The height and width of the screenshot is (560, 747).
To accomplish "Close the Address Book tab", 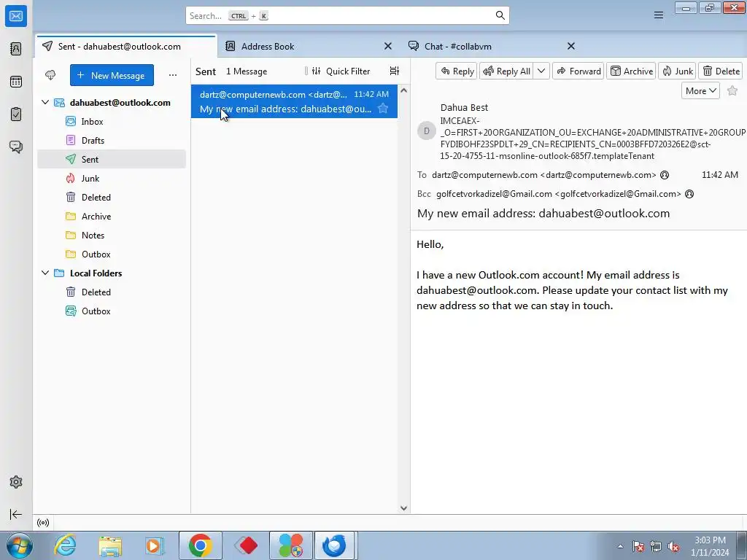I will click(x=388, y=46).
